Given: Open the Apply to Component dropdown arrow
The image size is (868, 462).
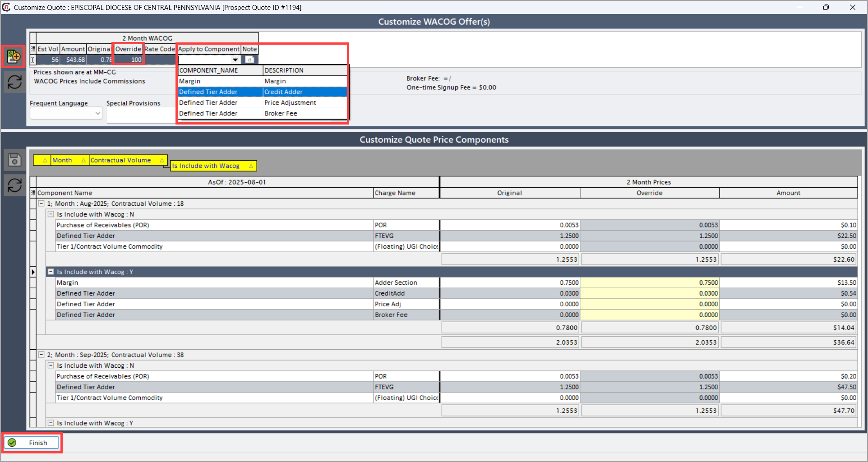Looking at the screenshot, I should (235, 60).
